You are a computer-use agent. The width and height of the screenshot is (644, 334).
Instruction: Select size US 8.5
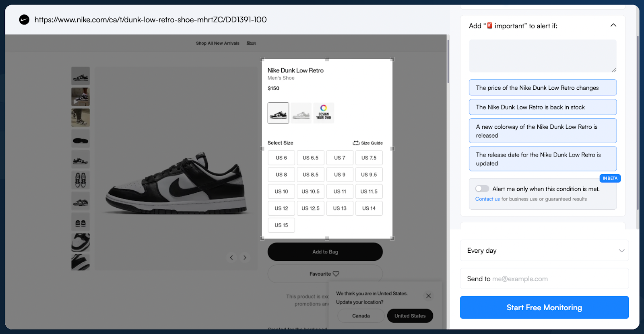tap(310, 175)
